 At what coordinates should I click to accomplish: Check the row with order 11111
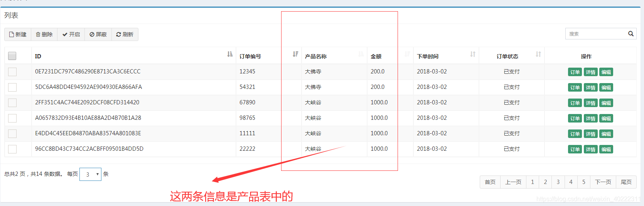click(12, 134)
